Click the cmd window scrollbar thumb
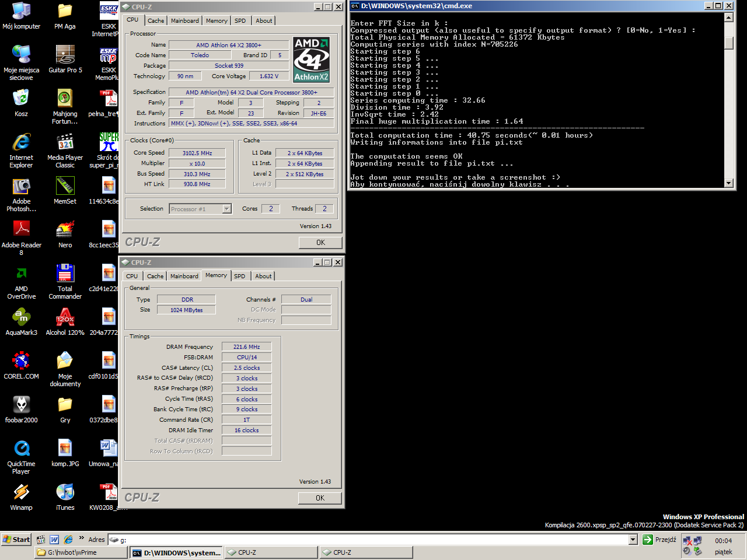This screenshot has height=560, width=747. [728, 44]
